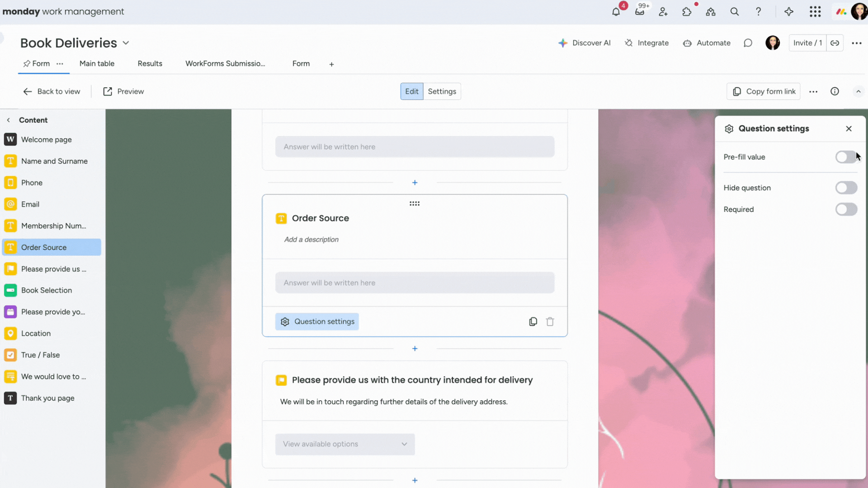Select the Settings mode tab
The height and width of the screenshot is (488, 868).
[x=442, y=91]
